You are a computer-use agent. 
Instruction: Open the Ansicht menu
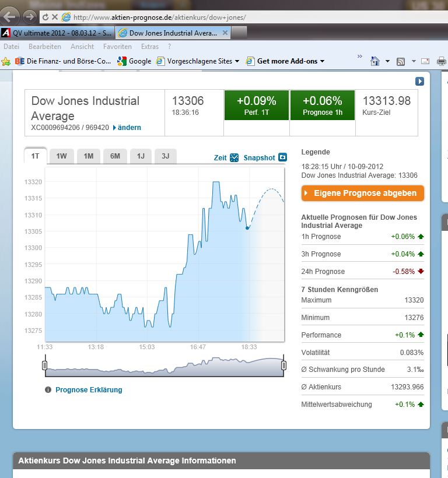[x=82, y=47]
